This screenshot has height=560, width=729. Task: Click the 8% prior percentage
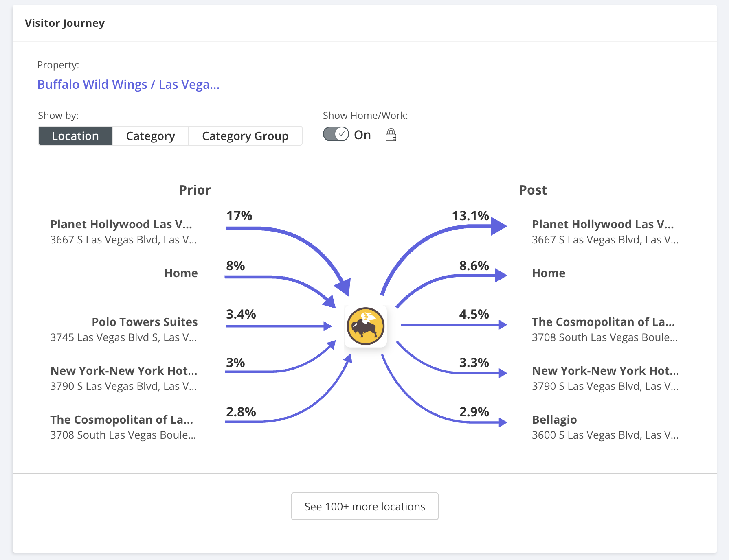coord(235,266)
